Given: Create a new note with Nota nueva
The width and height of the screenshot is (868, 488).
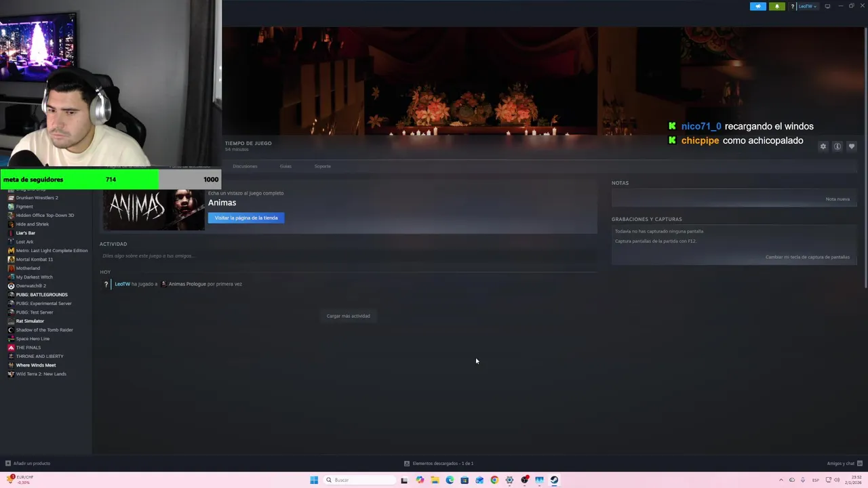Looking at the screenshot, I should (837, 199).
